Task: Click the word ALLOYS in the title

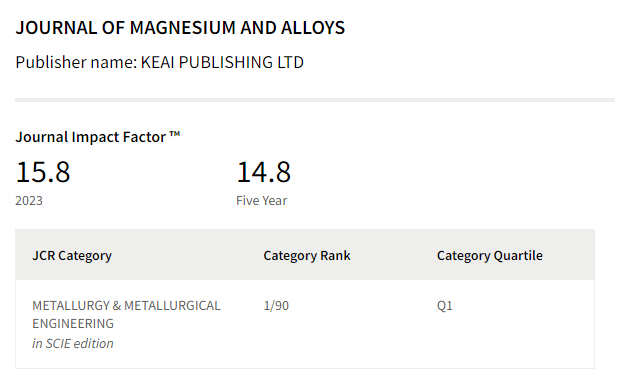Action: click(x=313, y=28)
